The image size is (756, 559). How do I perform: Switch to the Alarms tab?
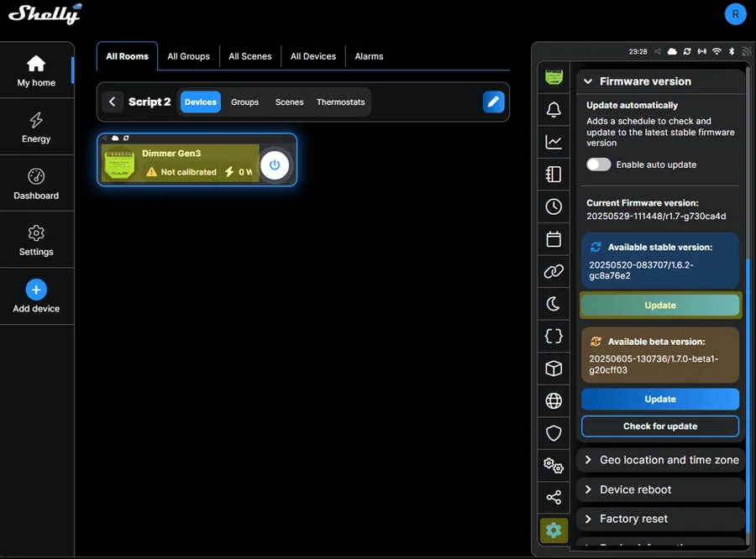coord(370,56)
